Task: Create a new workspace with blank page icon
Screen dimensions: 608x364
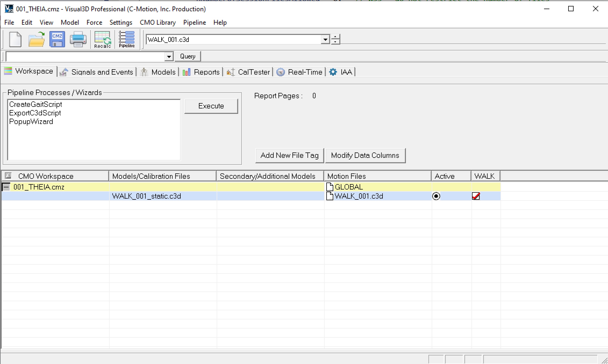Action: [15, 39]
